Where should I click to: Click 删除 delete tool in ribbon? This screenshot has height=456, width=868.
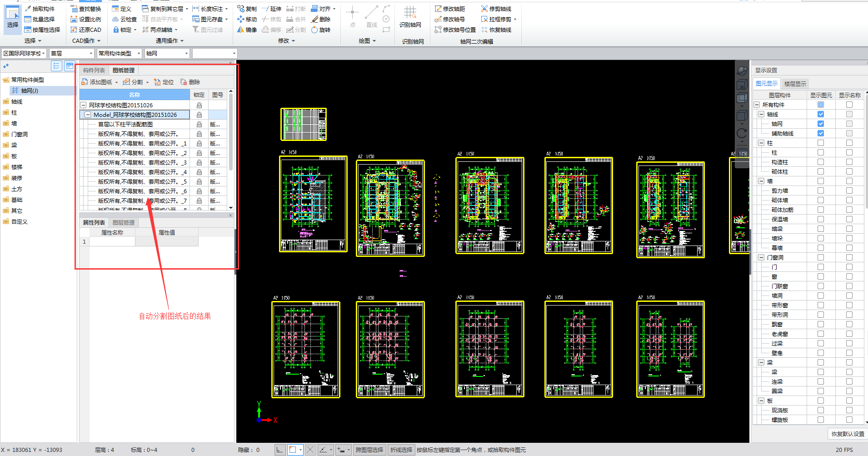[x=321, y=19]
